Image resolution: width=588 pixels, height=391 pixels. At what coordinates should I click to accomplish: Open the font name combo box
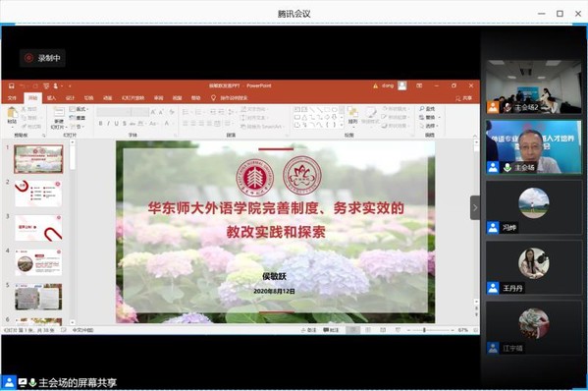coord(114,112)
